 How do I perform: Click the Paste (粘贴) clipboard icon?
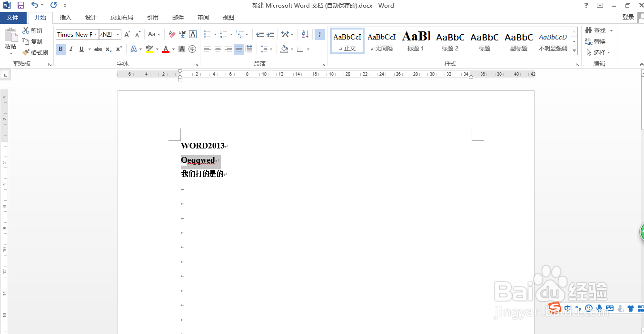10,35
